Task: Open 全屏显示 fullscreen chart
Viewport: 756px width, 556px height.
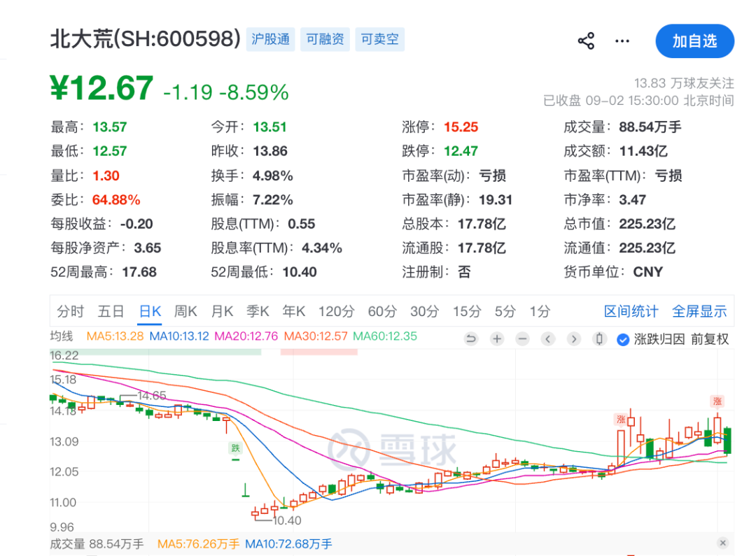Action: [699, 311]
